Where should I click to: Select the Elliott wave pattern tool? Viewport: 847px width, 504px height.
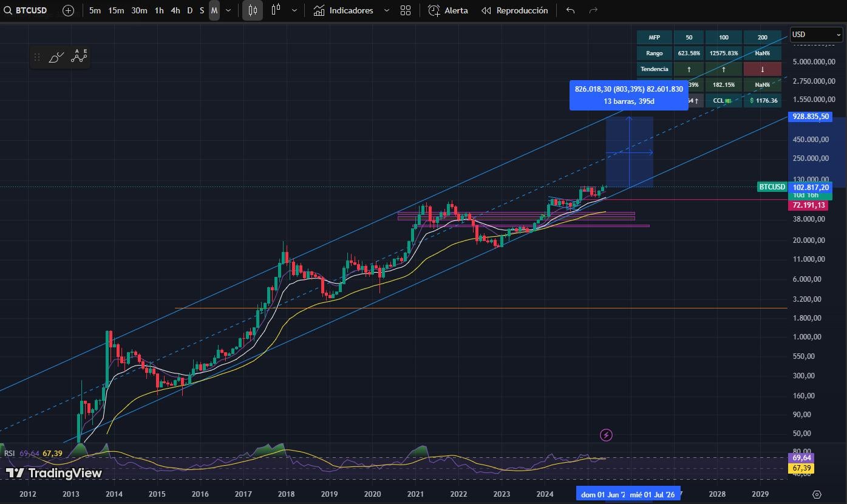(x=79, y=56)
